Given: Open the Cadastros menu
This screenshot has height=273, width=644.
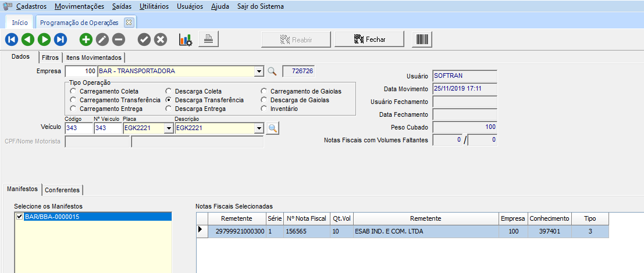Looking at the screenshot, I should 31,6.
